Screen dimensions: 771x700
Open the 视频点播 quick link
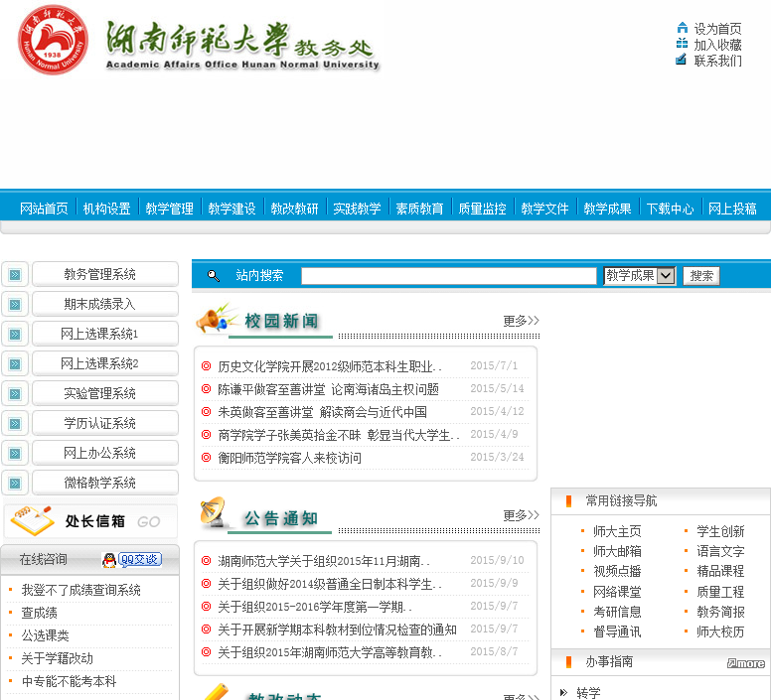[617, 571]
